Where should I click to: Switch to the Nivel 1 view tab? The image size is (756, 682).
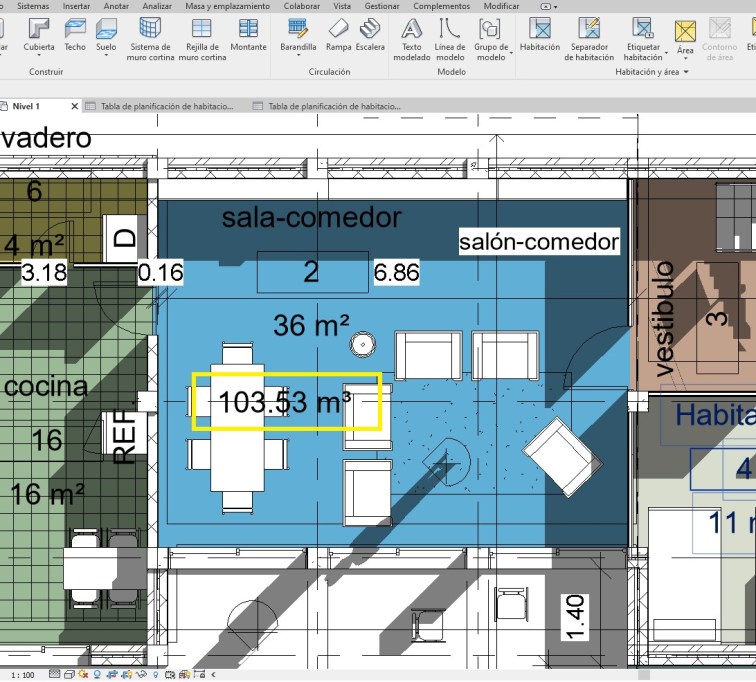[26, 105]
